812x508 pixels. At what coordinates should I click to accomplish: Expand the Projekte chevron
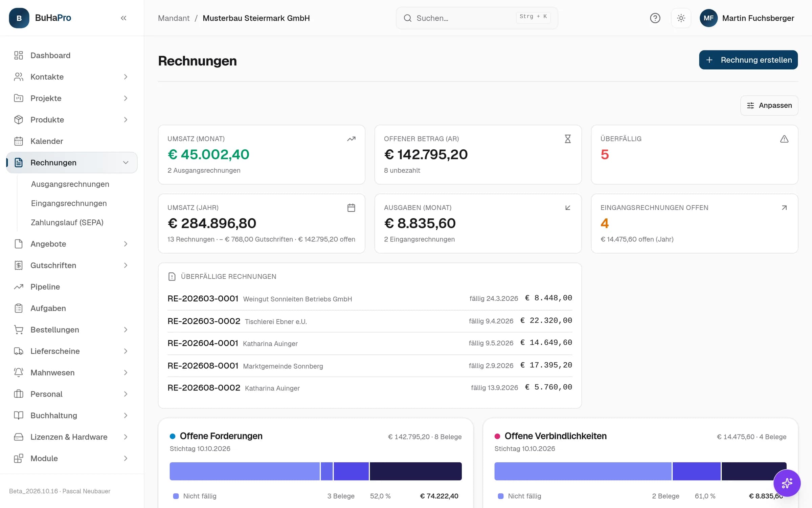126,98
